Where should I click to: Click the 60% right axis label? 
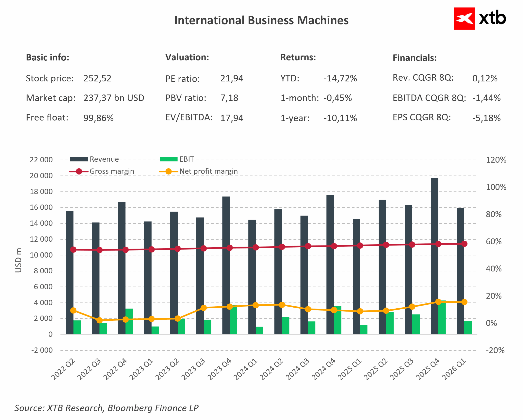coord(494,242)
